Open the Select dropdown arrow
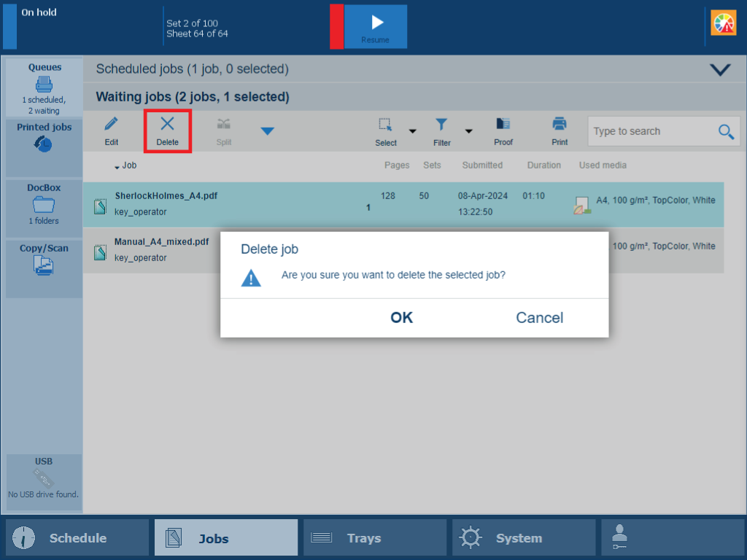The image size is (747, 560). click(x=412, y=131)
